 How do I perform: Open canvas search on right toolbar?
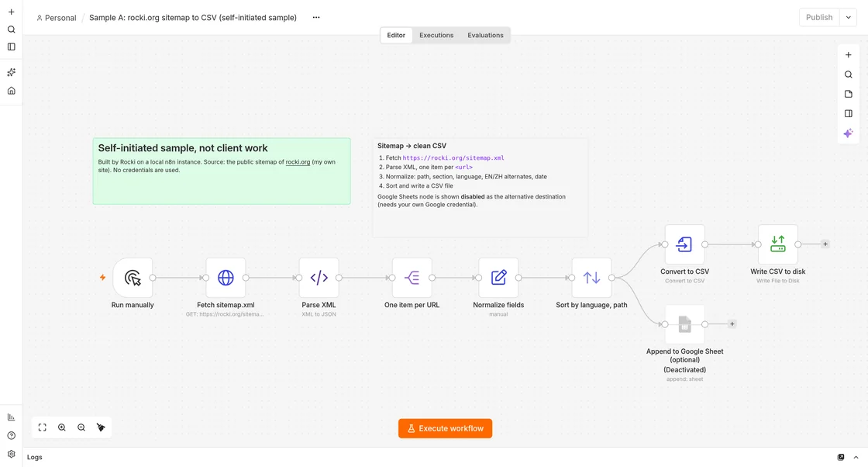click(x=848, y=74)
